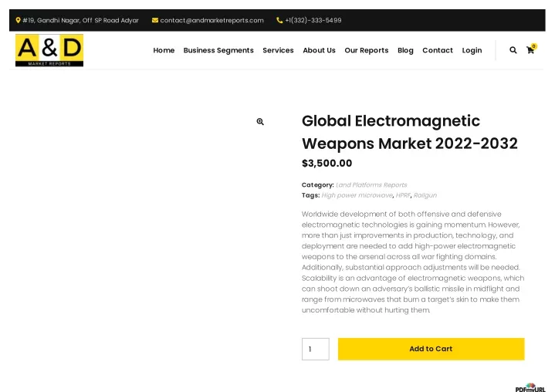Open the Services menu item

coord(278,50)
